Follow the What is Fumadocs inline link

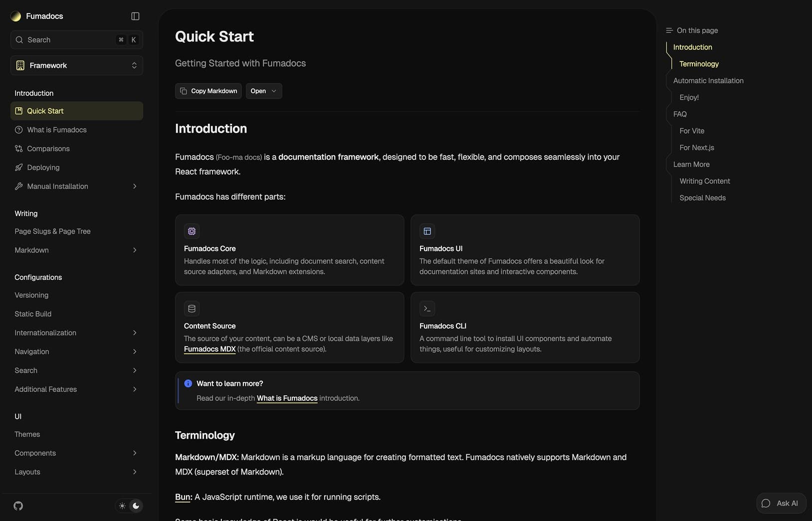coord(287,398)
